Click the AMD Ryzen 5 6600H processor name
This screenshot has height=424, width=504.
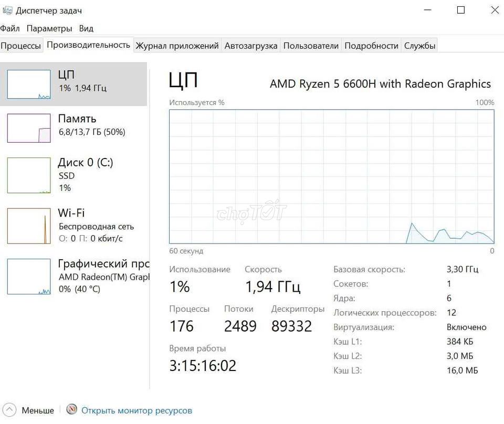(380, 84)
